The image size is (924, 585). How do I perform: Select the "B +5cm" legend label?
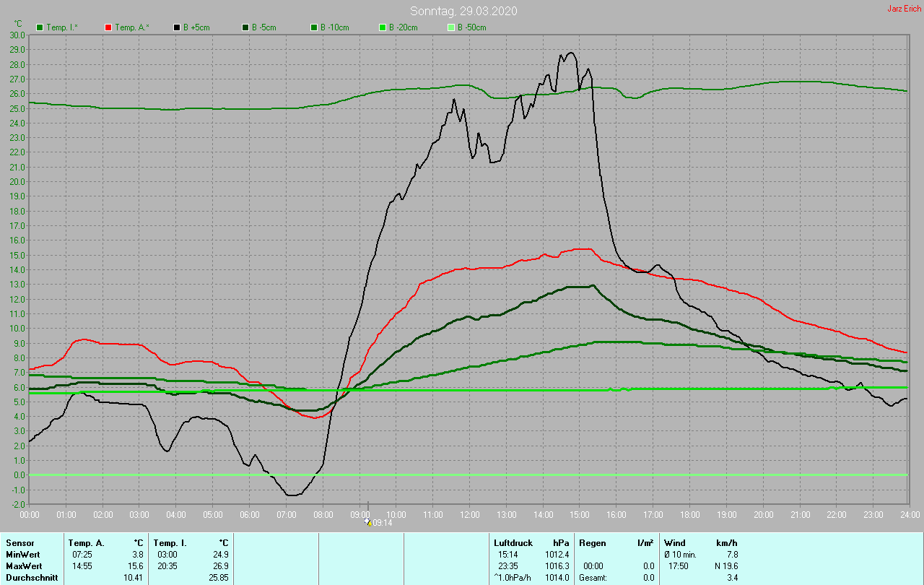196,27
